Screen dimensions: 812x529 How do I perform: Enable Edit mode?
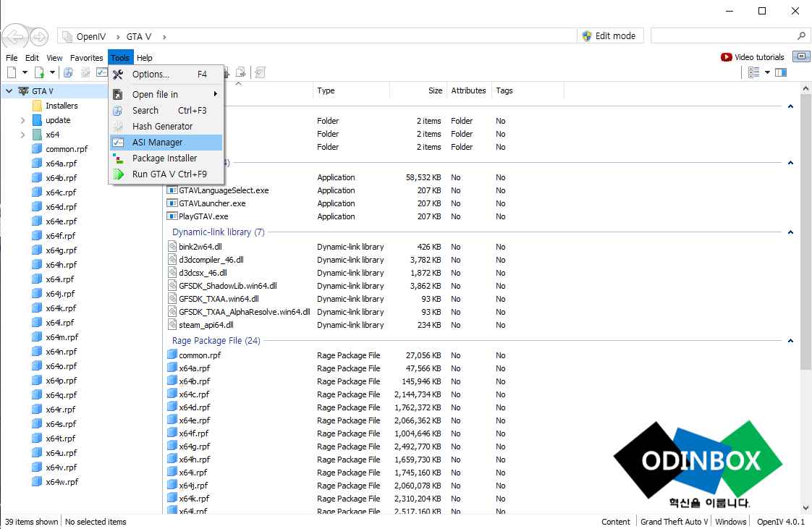click(609, 35)
